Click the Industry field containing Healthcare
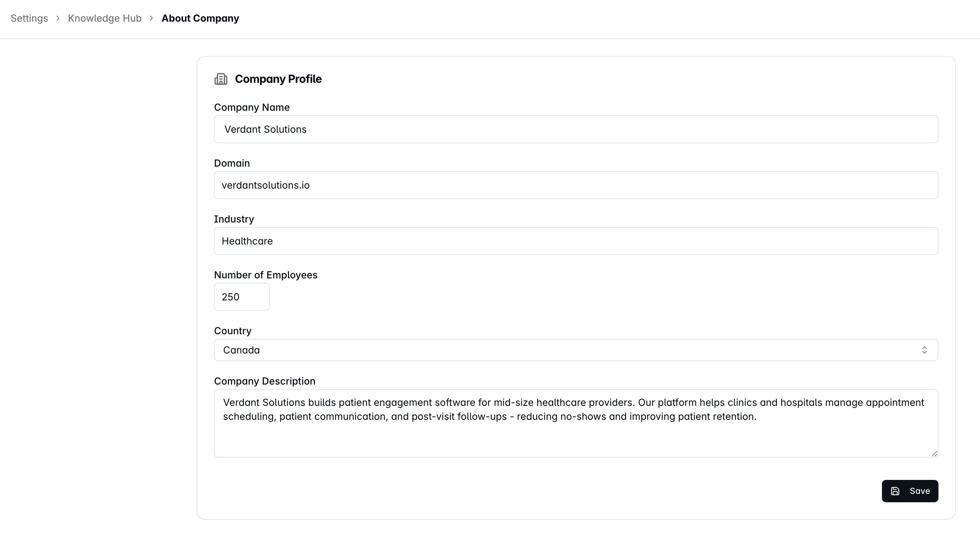The height and width of the screenshot is (533, 980). click(x=576, y=241)
